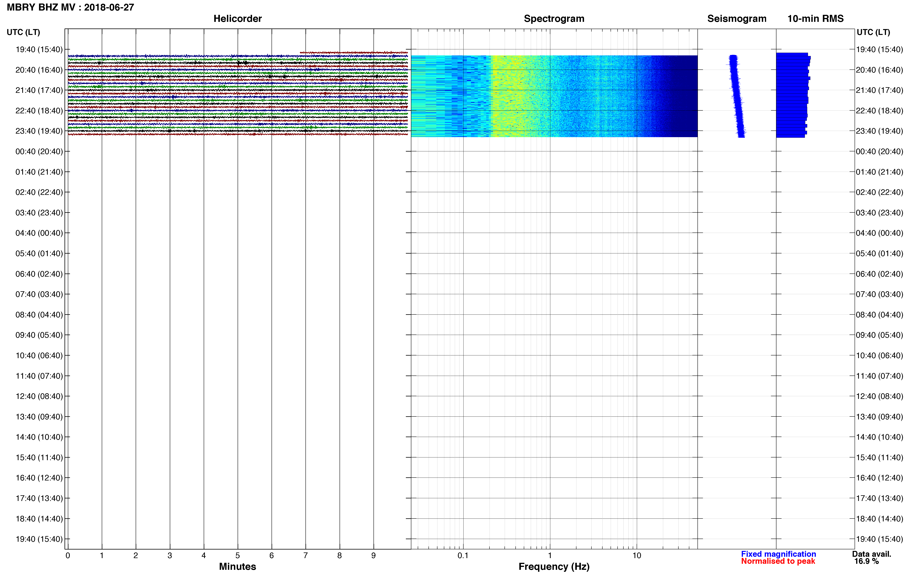Viewport: 924px width, 578px height.
Task: Click the colored spectrogram data block
Action: coord(554,96)
